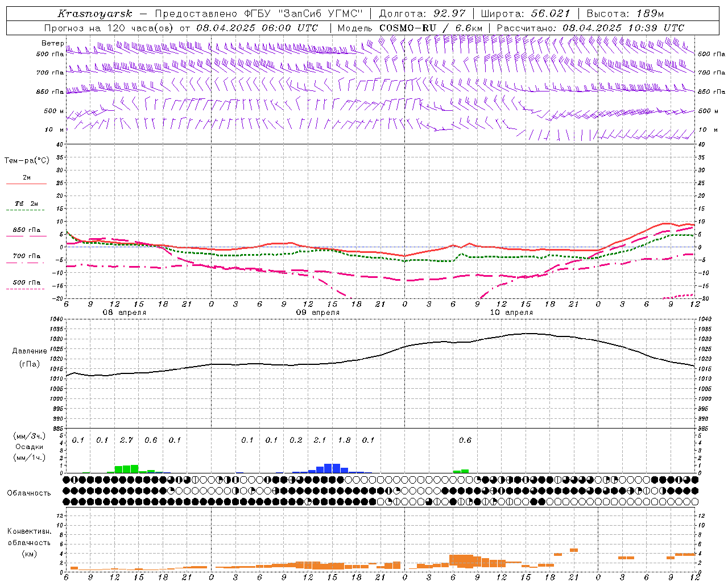
Task: Click the "09 апреля" date label
Action: [317, 313]
